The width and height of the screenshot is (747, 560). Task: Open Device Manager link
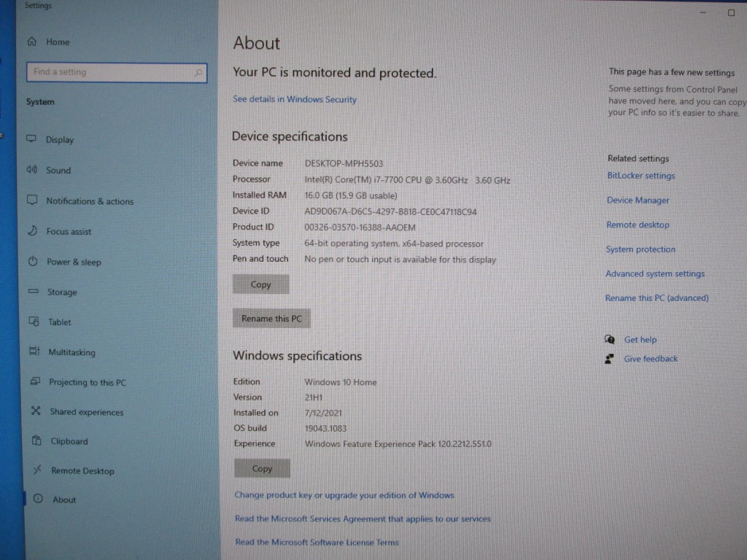tap(638, 201)
